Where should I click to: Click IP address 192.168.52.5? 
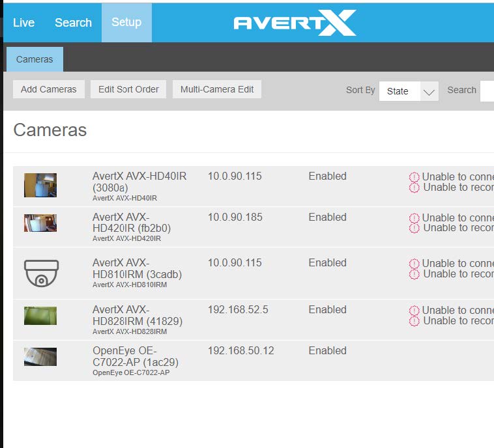[x=238, y=309]
